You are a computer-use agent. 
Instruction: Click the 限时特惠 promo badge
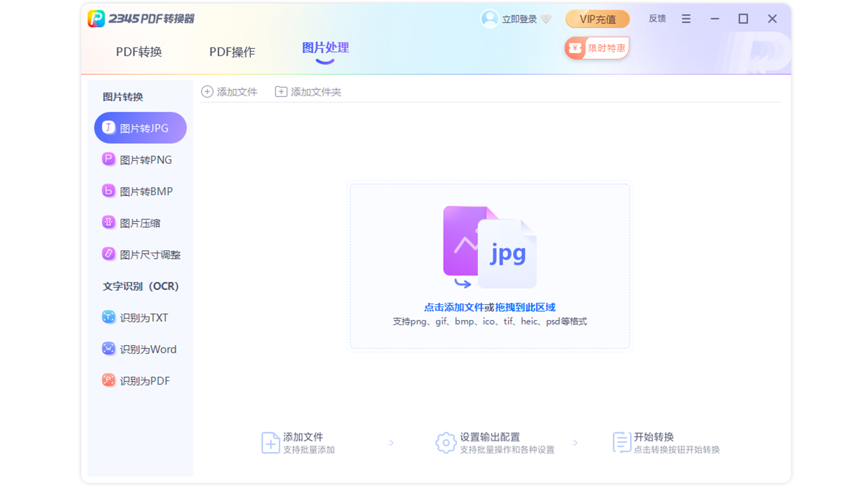click(x=597, y=47)
